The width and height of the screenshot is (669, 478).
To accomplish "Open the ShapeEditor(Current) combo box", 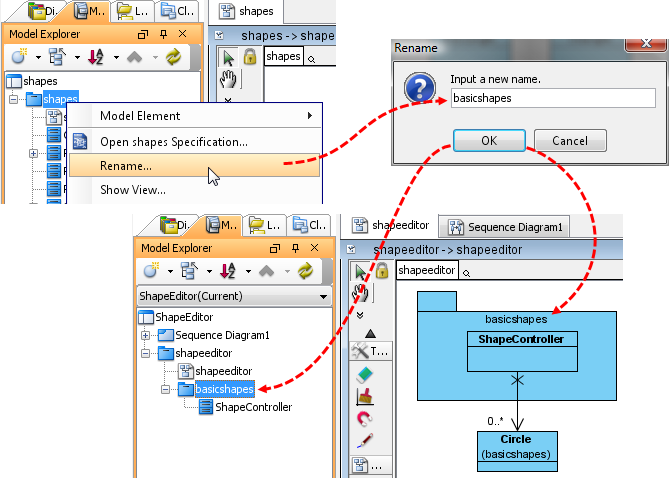I will (x=234, y=296).
